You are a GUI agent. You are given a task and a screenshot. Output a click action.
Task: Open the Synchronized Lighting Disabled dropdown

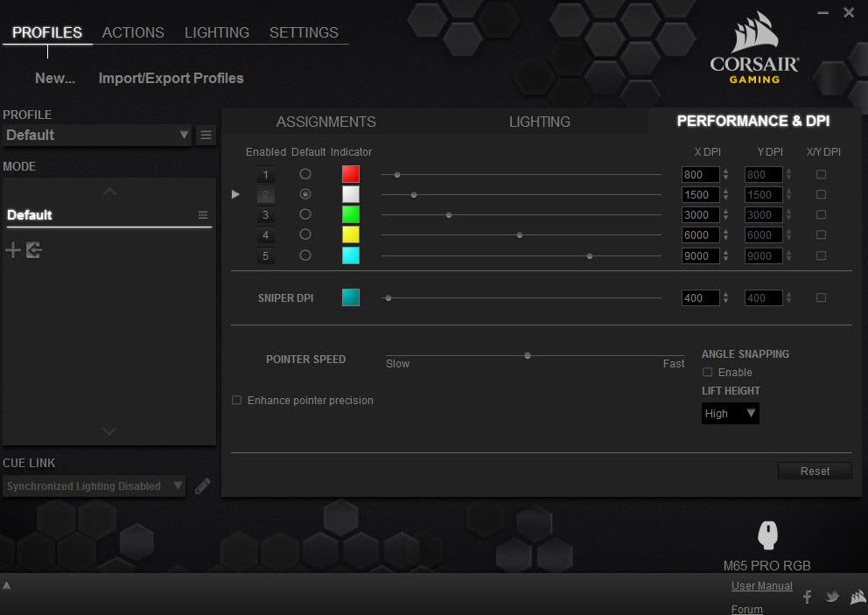coord(94,486)
